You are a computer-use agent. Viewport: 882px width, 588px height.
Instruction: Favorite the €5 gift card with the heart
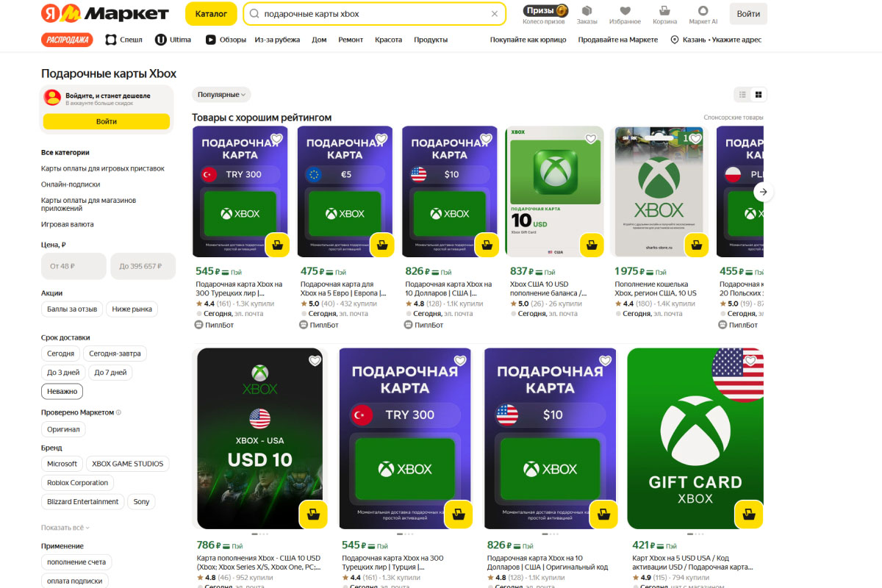click(381, 138)
